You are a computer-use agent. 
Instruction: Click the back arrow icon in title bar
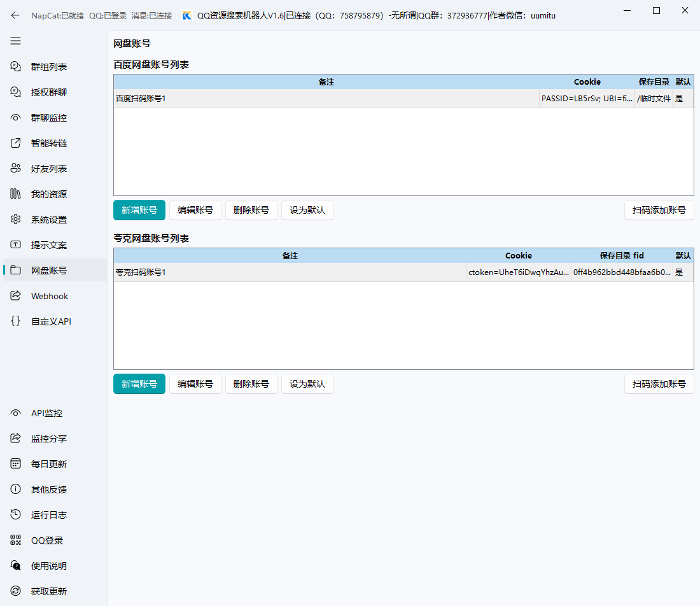point(15,16)
